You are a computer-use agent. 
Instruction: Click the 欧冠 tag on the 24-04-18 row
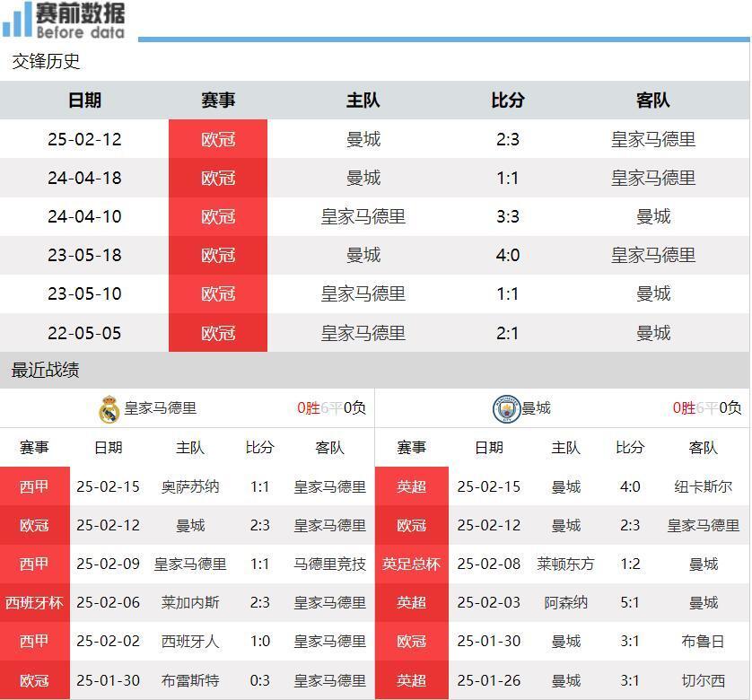click(x=218, y=178)
